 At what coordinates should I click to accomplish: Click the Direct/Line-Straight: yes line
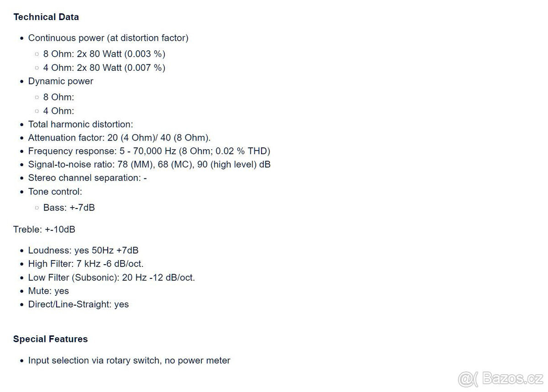(79, 304)
